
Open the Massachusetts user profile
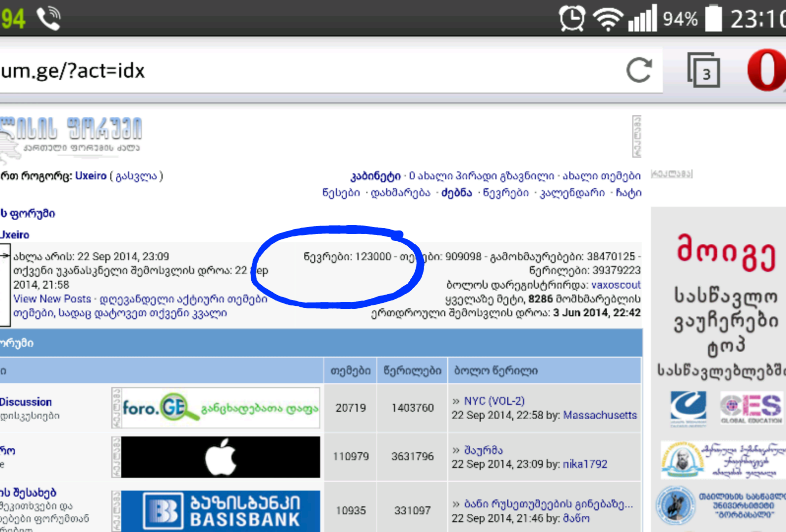point(600,415)
